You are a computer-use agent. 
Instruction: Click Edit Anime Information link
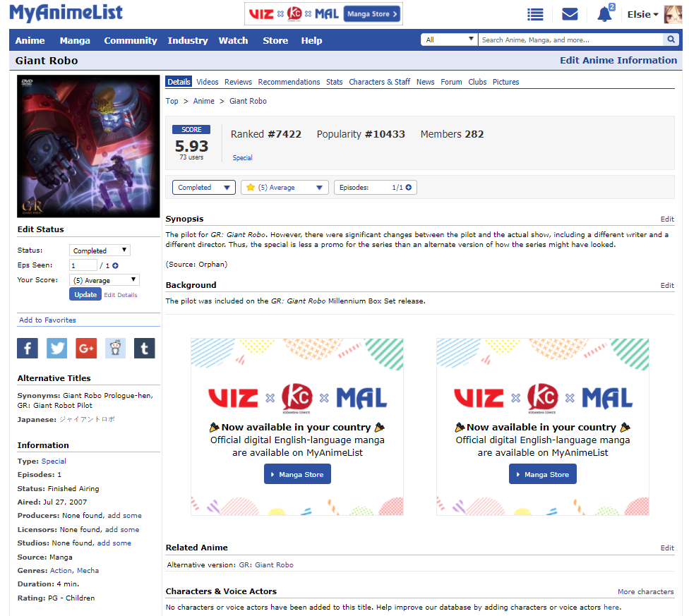[618, 60]
